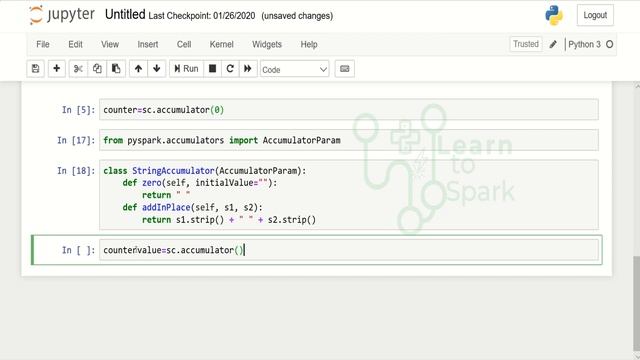640x360 pixels.
Task: Open the Widgets menu
Action: tap(267, 44)
